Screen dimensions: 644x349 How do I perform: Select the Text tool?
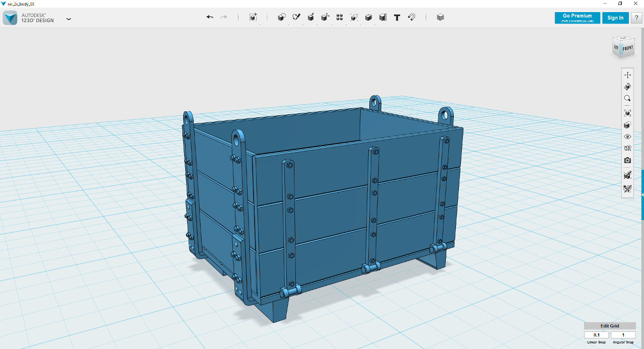click(x=397, y=17)
